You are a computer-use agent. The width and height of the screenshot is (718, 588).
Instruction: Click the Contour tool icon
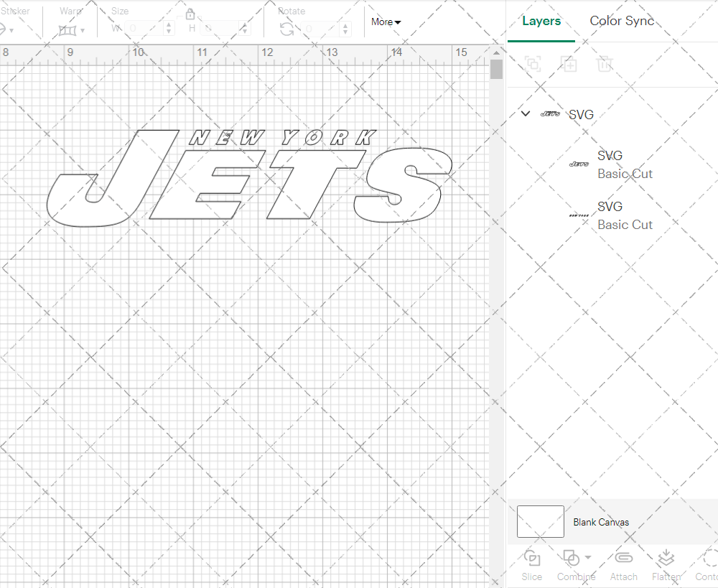point(709,559)
